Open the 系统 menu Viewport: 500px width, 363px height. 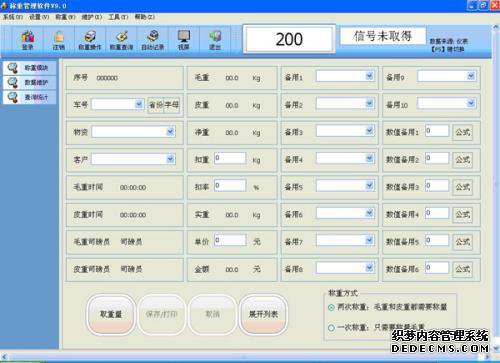tap(13, 17)
